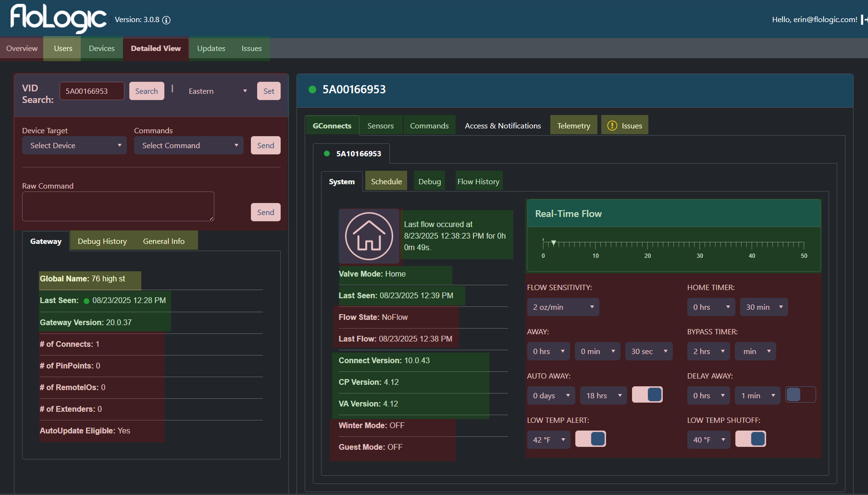Toggle the AUTO AWAY switch
Image resolution: width=868 pixels, height=495 pixels.
coord(647,394)
